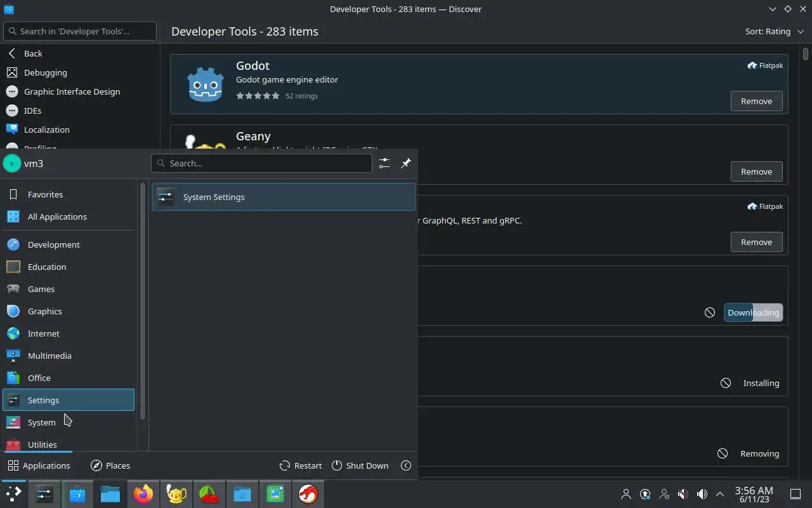Open the updates tray icon
The width and height of the screenshot is (812, 508).
(x=645, y=494)
